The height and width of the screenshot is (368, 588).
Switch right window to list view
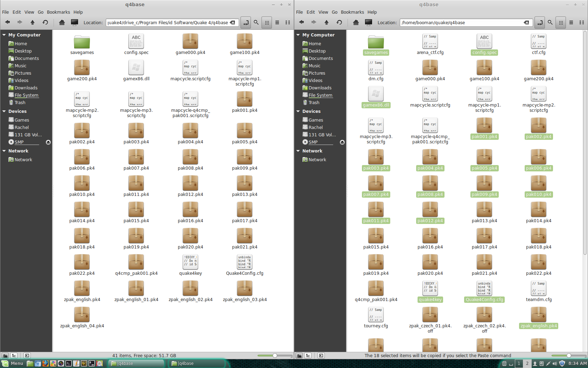click(x=571, y=22)
